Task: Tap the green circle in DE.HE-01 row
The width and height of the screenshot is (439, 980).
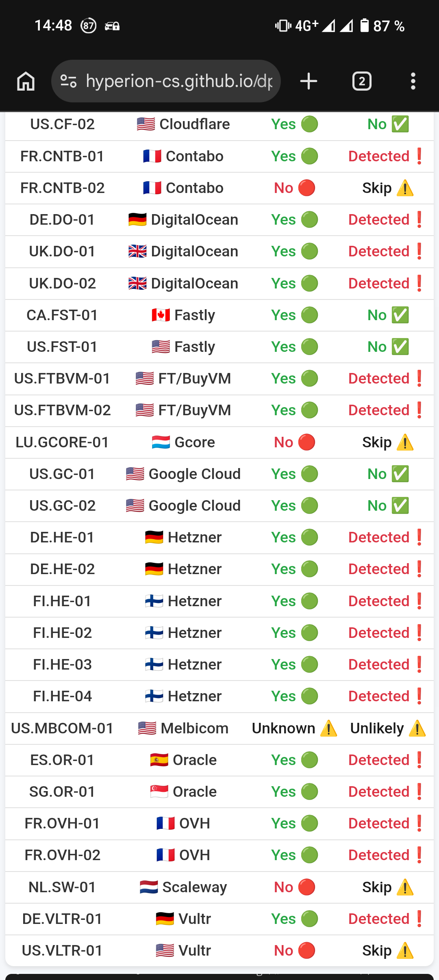Action: pyautogui.click(x=309, y=538)
